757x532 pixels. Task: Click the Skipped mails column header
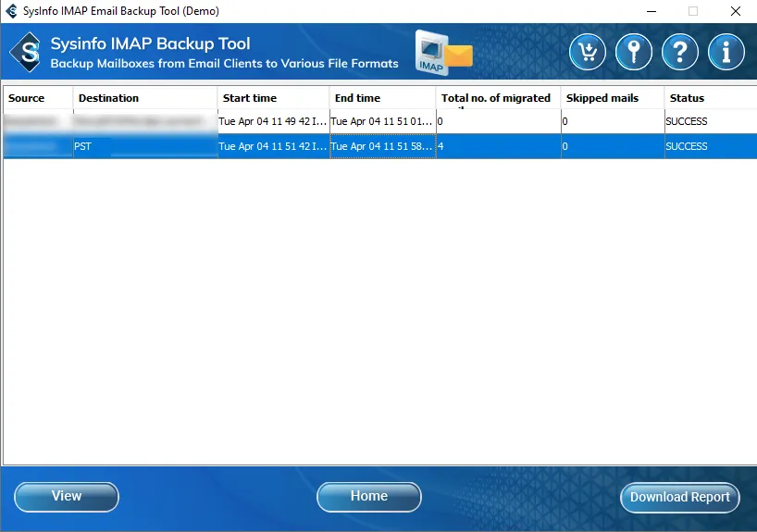tap(612, 98)
